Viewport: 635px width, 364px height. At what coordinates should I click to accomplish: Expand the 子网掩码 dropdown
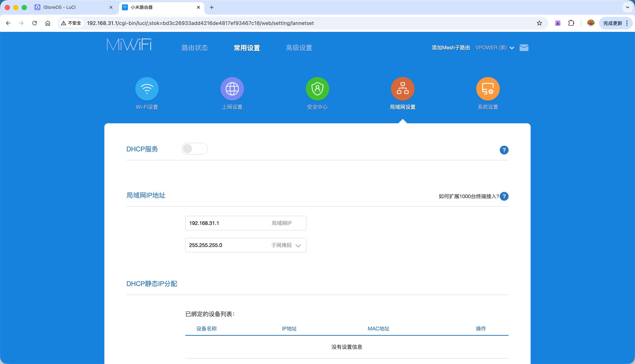298,245
